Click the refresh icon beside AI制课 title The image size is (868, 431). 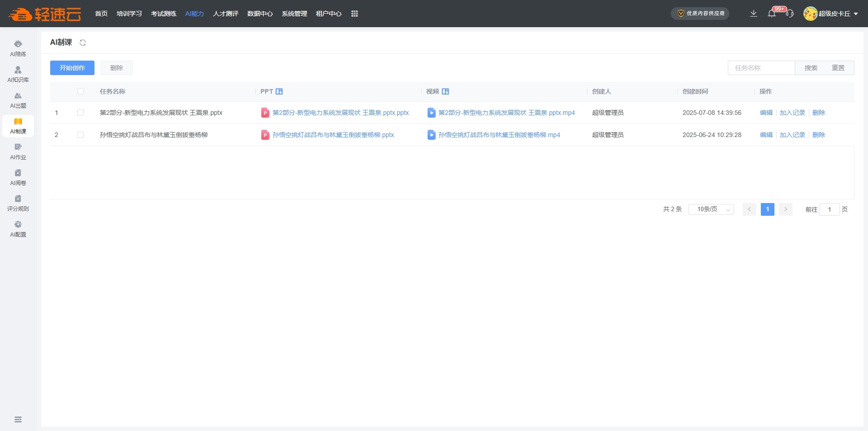point(83,43)
